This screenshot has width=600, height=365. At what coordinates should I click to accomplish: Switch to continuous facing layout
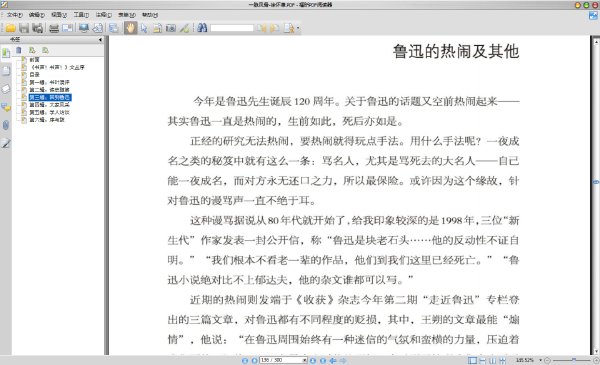tap(502, 360)
